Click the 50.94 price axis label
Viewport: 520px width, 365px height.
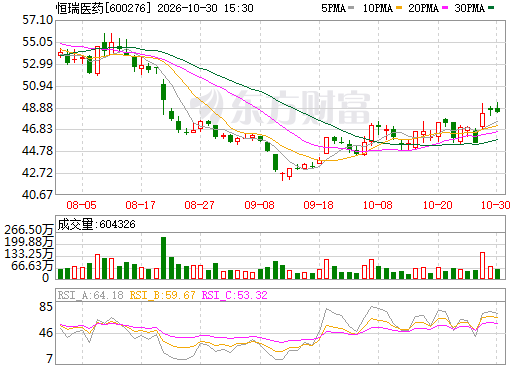pyautogui.click(x=37, y=86)
